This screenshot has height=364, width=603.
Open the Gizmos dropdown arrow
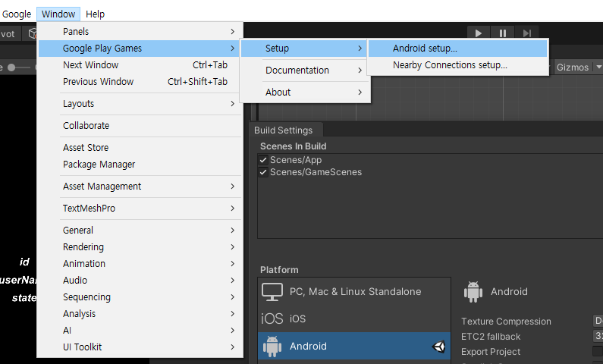(598, 67)
